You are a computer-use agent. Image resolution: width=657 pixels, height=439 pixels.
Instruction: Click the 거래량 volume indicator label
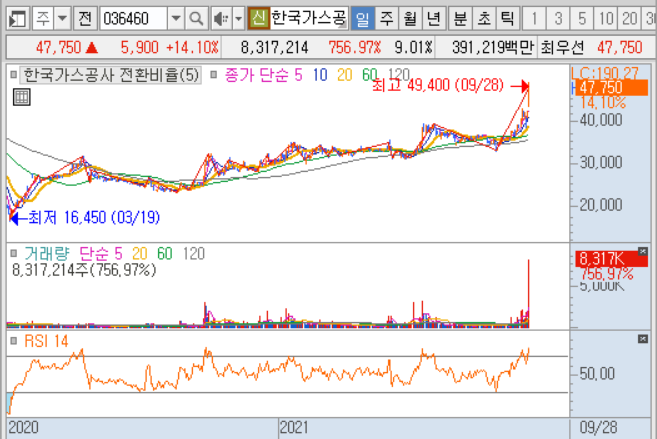[47, 253]
